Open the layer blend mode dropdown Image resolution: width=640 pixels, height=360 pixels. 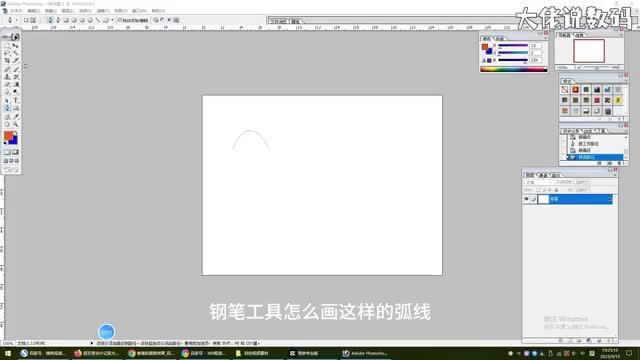click(539, 182)
